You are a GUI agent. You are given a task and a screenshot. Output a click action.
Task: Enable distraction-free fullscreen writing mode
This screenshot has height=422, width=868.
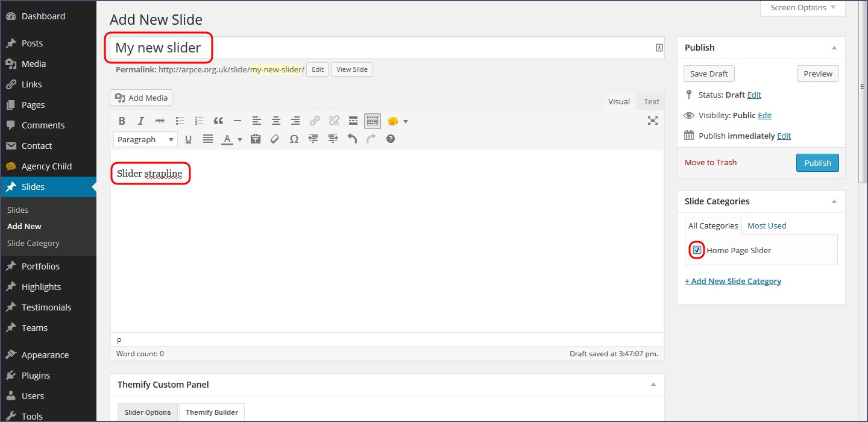[652, 121]
